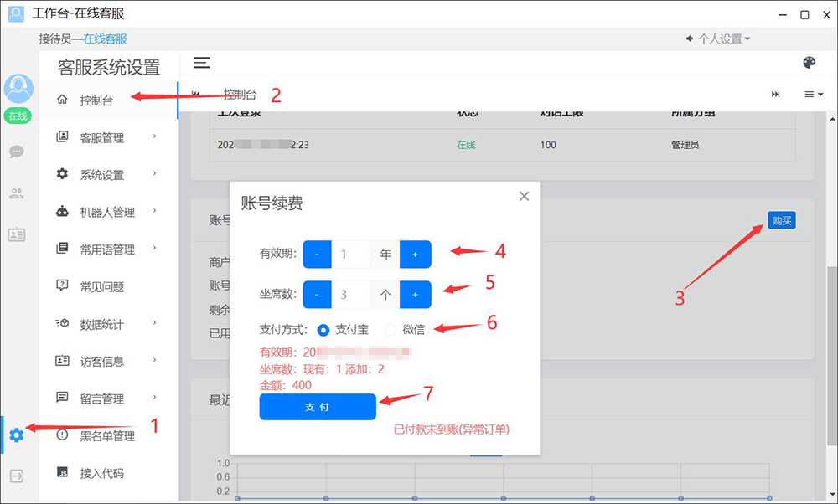Open 控制台 in the sidebar menu
838x504 pixels.
[x=96, y=100]
